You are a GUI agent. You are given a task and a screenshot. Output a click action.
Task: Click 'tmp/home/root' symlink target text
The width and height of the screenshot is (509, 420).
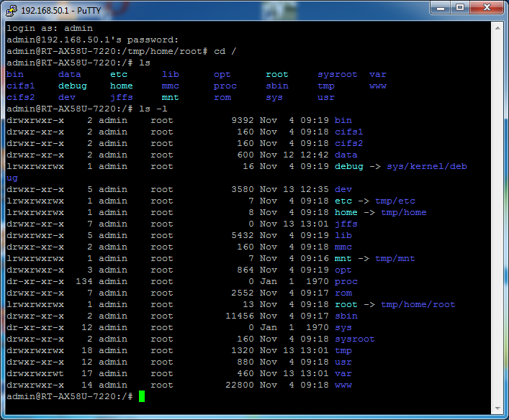[x=418, y=304]
